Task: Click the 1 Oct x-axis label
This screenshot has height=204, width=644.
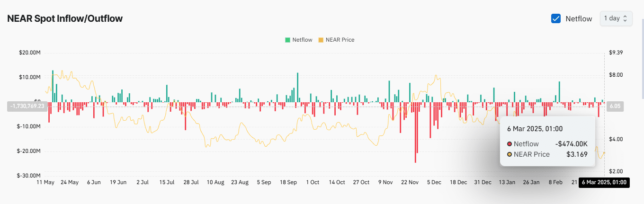Action: coord(313,182)
